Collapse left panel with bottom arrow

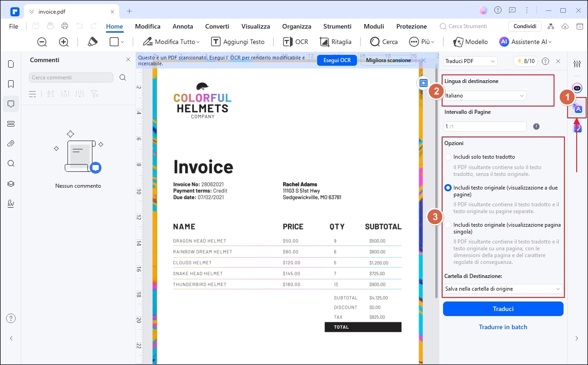click(11, 338)
